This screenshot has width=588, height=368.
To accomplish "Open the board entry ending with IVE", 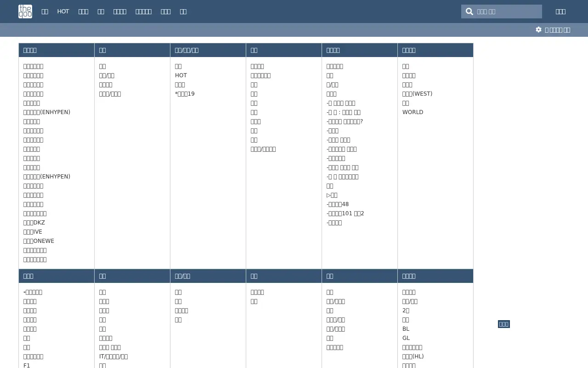I will click(x=33, y=232).
